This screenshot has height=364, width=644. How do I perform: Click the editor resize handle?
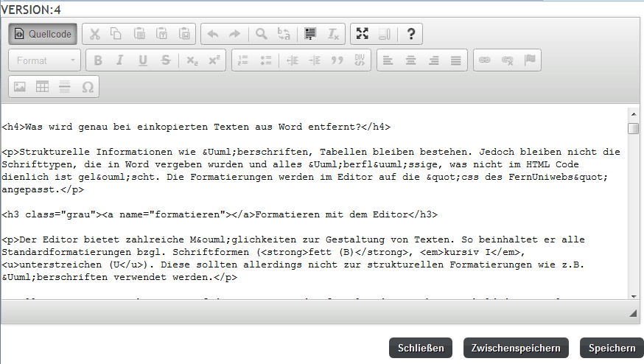pos(633,313)
